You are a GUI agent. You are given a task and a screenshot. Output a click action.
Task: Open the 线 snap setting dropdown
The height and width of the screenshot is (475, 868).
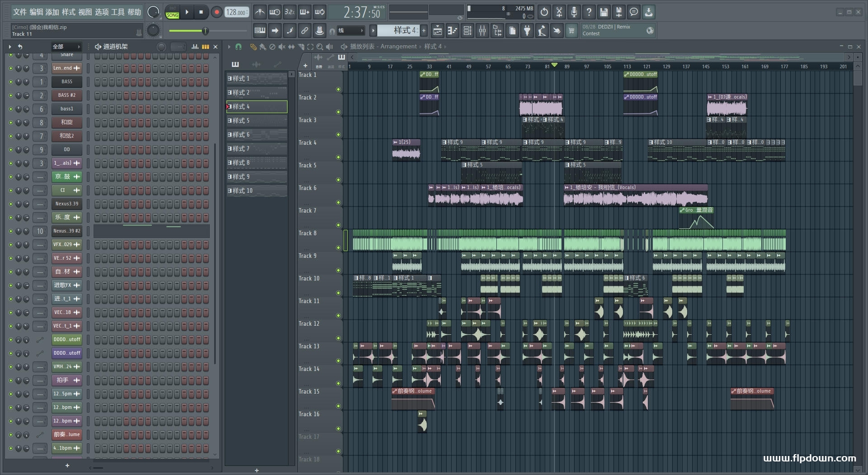(x=350, y=31)
